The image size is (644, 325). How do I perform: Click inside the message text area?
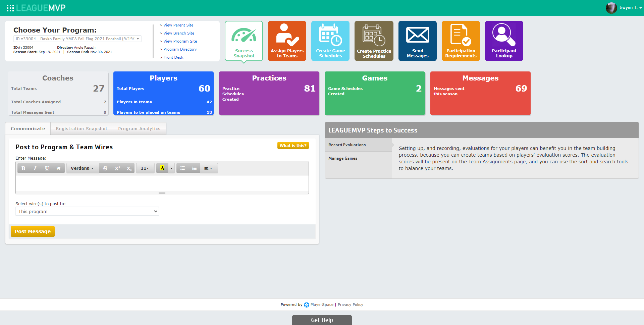(x=162, y=183)
